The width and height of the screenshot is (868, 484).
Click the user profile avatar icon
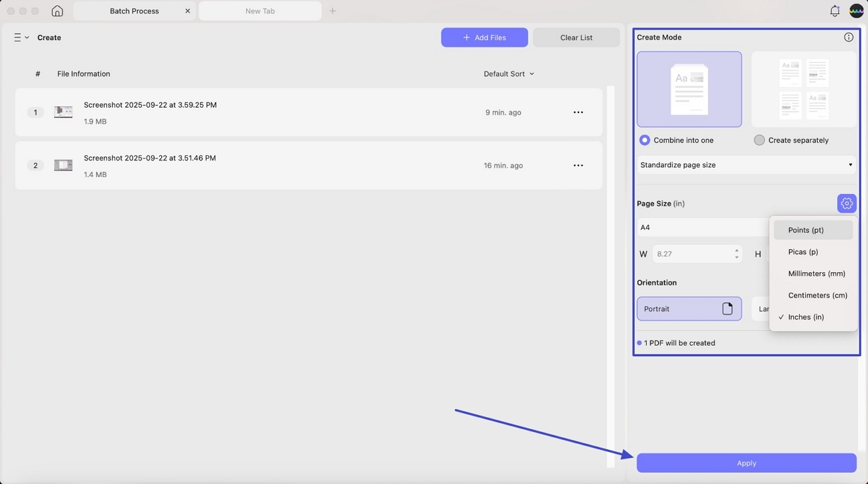pyautogui.click(x=856, y=11)
